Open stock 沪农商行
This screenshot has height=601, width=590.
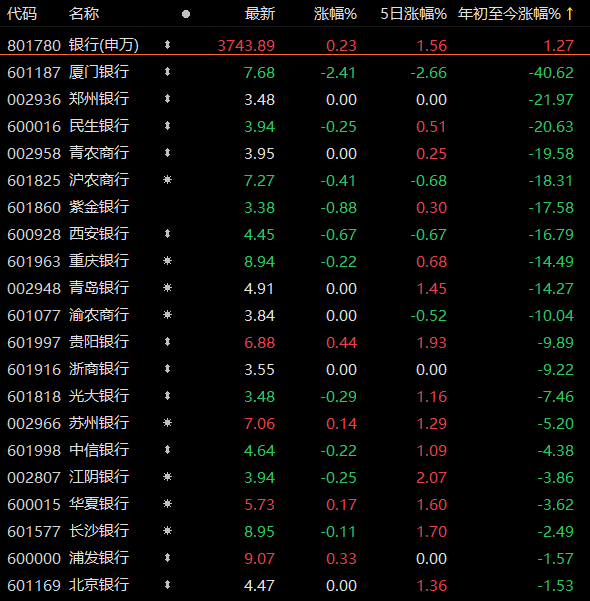point(99,180)
